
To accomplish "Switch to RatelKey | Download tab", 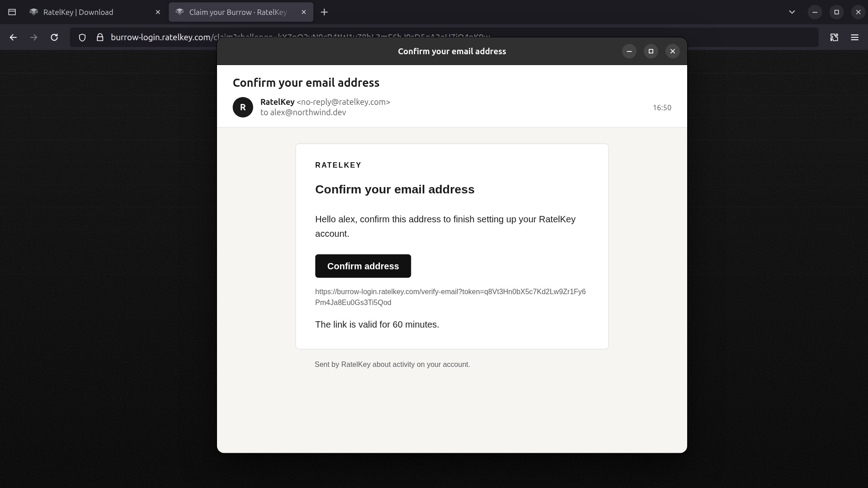I will coord(95,12).
